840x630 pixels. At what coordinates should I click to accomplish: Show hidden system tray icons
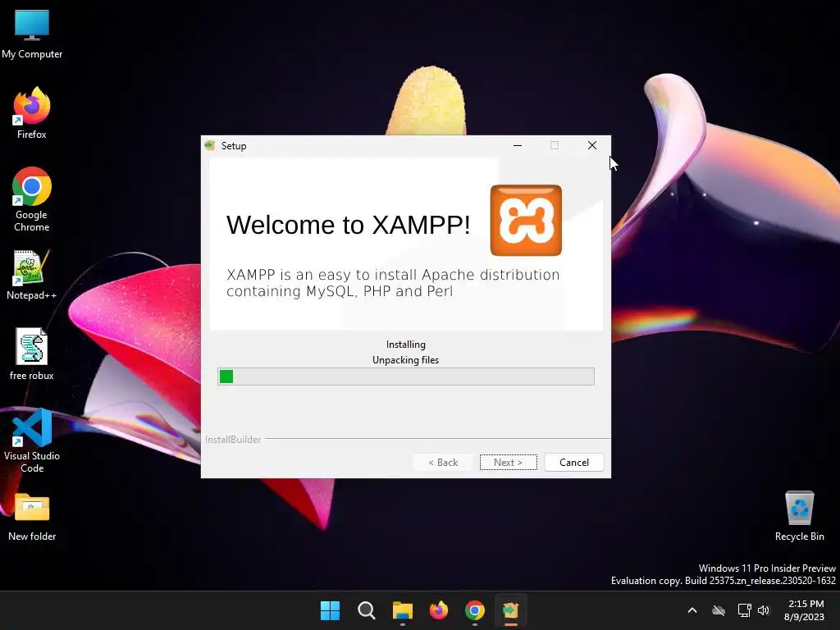[x=692, y=610]
